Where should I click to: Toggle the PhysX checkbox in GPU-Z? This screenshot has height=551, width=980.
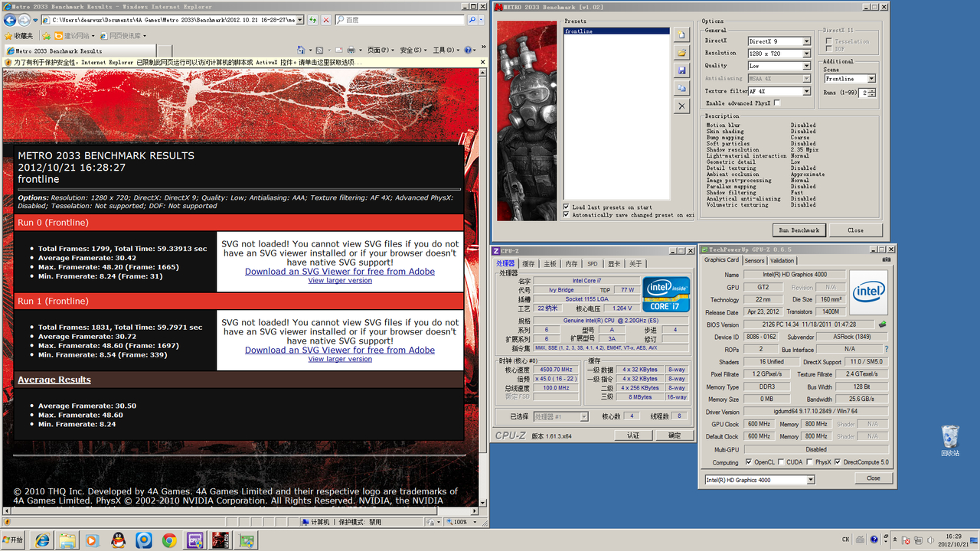(x=809, y=462)
